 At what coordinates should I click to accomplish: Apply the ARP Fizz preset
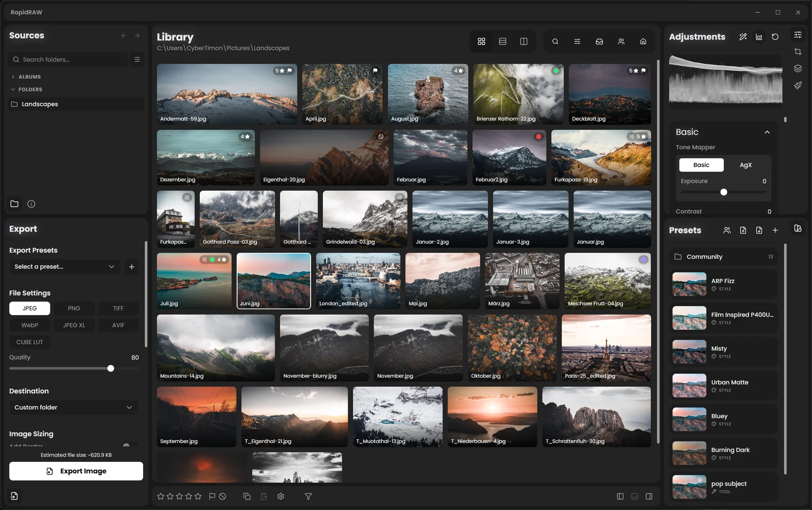(723, 284)
